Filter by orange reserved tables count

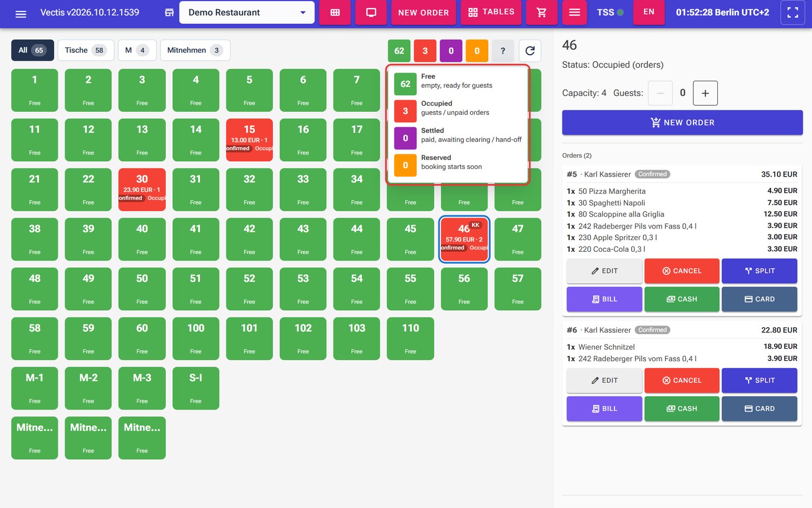pyautogui.click(x=477, y=51)
